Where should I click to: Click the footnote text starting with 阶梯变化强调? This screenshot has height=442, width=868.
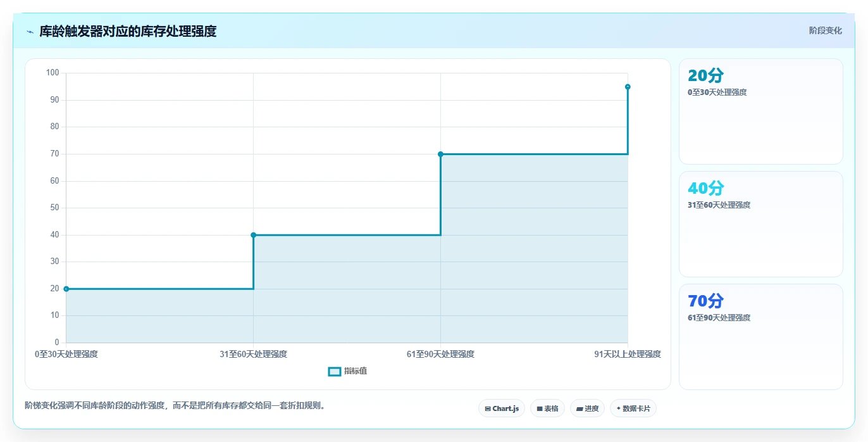click(175, 405)
